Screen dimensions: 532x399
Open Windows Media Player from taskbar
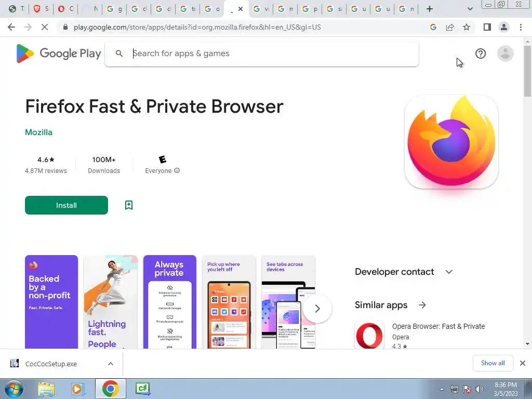(x=78, y=389)
